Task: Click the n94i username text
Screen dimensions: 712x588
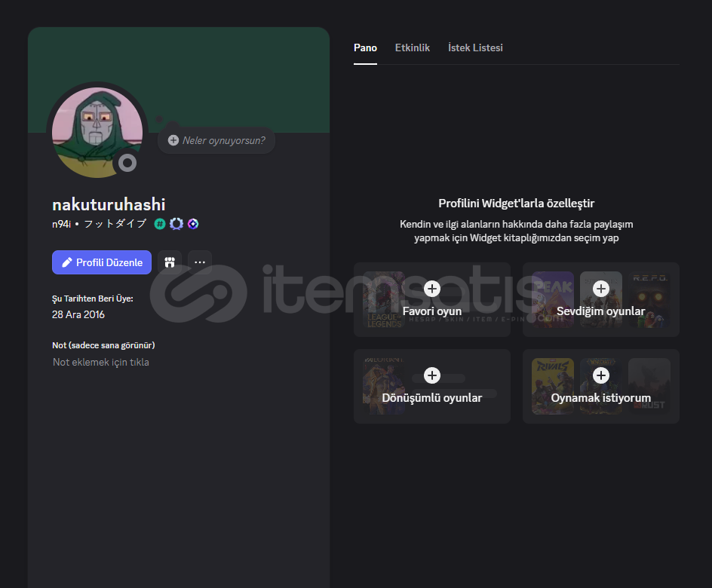Action: tap(61, 224)
